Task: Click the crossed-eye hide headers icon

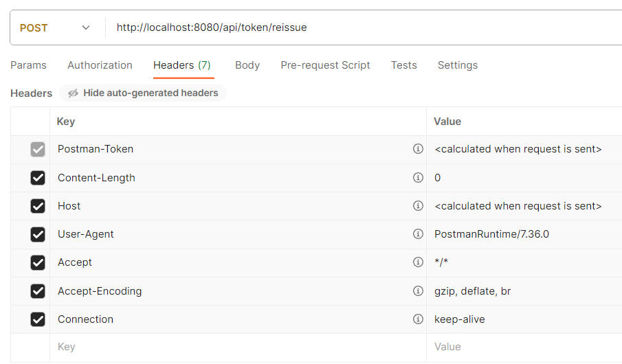Action: click(73, 93)
